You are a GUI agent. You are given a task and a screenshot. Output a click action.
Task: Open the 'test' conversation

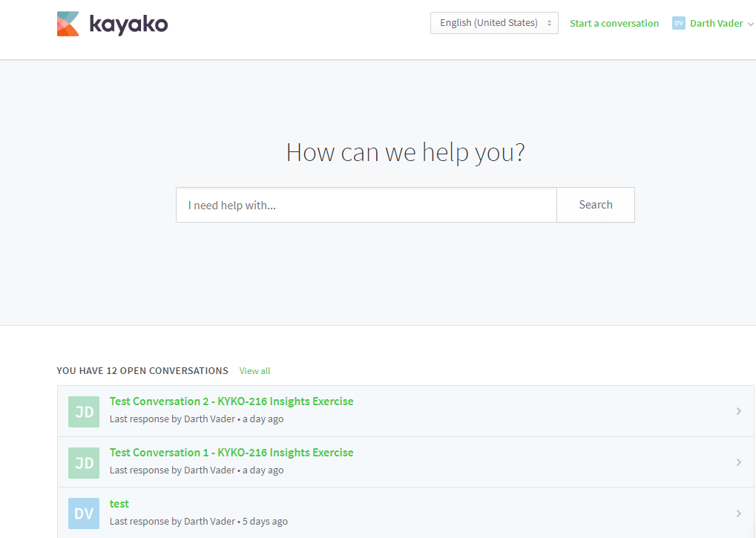pyautogui.click(x=119, y=504)
